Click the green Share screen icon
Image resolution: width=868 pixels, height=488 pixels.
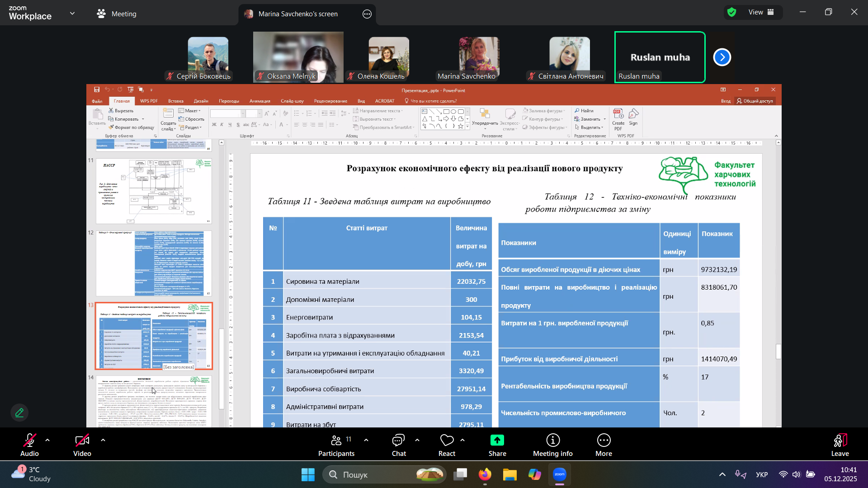tap(497, 441)
